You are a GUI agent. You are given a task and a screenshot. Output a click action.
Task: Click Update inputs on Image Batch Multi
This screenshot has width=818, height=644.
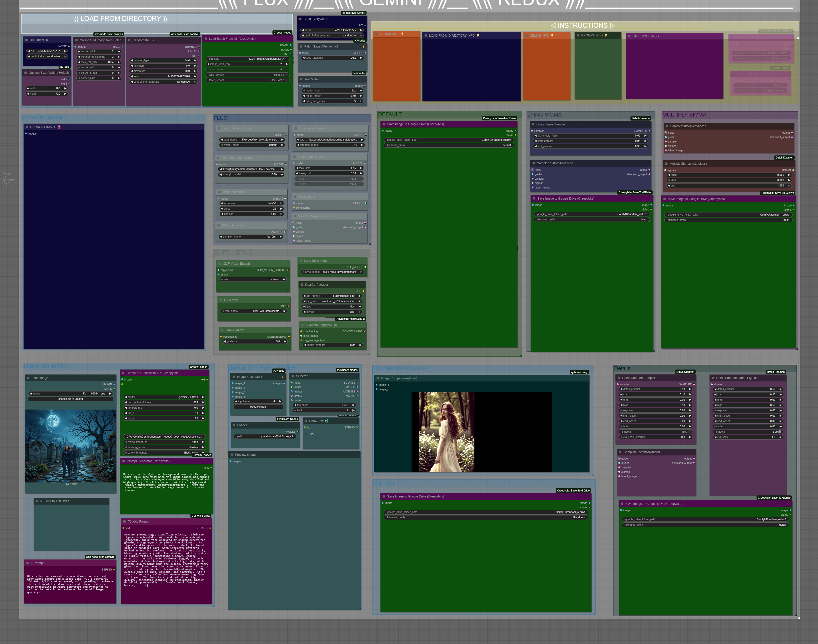(258, 407)
